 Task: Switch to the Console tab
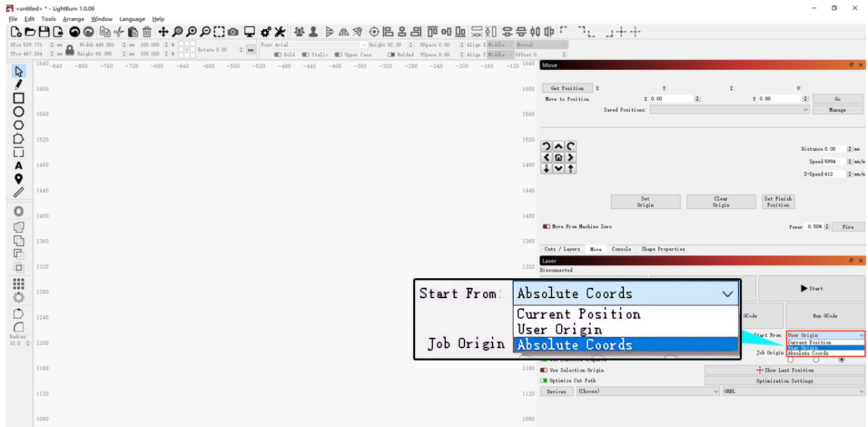pos(621,249)
